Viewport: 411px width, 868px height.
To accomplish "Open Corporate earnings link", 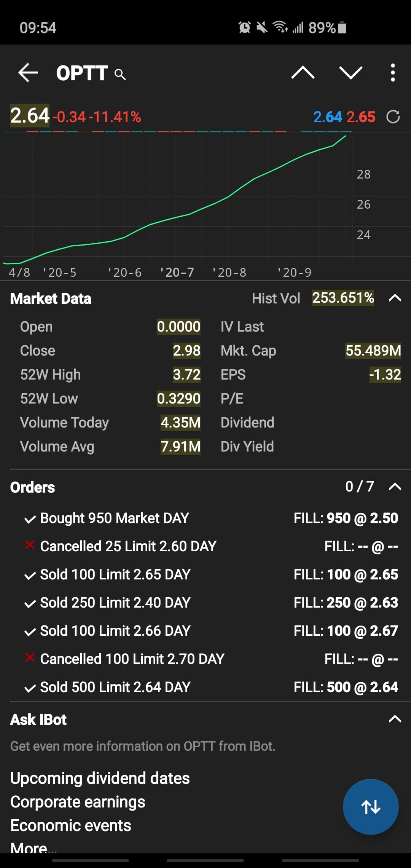I will tap(78, 802).
